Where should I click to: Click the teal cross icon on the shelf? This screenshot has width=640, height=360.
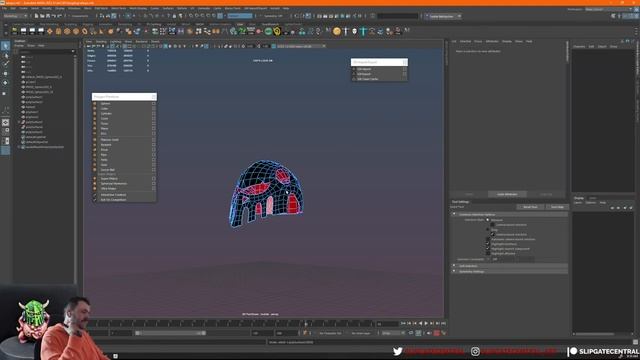point(363,31)
